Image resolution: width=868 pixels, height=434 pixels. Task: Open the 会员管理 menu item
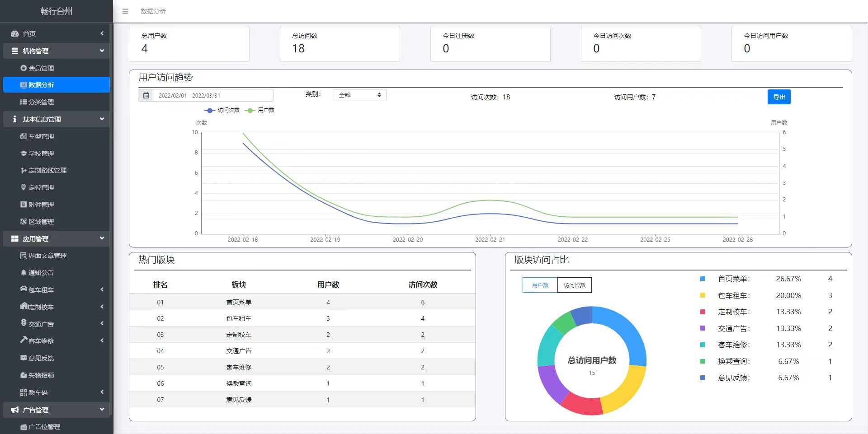57,68
